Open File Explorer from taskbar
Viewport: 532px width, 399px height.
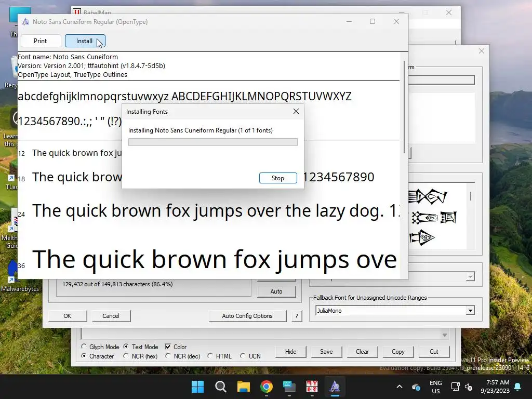click(x=244, y=387)
